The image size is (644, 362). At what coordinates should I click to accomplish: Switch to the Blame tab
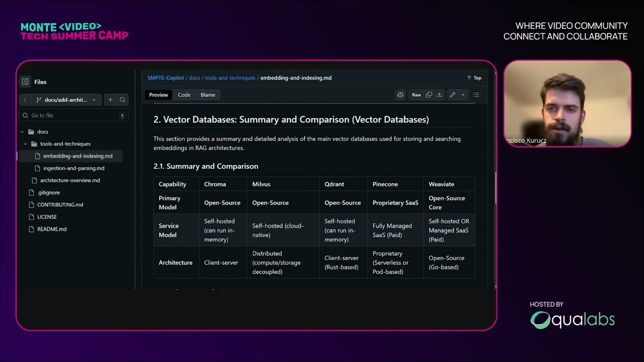[208, 95]
